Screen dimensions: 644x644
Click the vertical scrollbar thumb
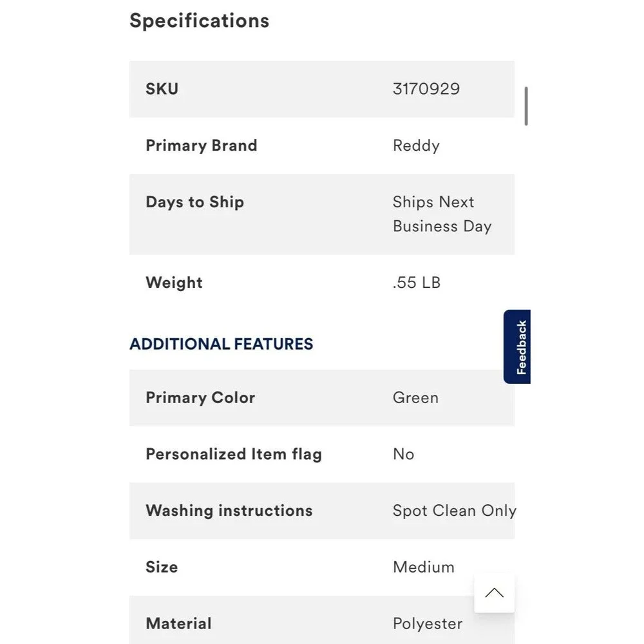(526, 106)
